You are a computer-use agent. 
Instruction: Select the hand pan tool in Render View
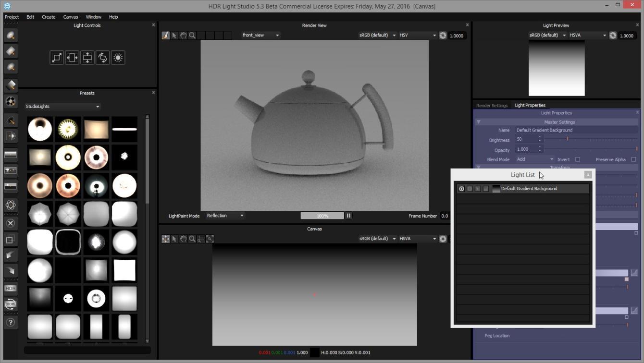[183, 36]
